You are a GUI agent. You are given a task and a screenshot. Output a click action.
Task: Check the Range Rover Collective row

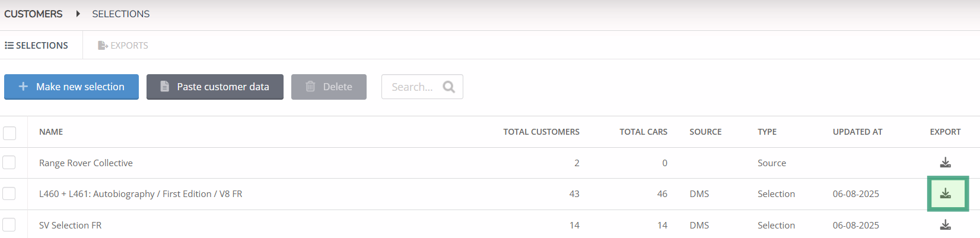(x=9, y=163)
